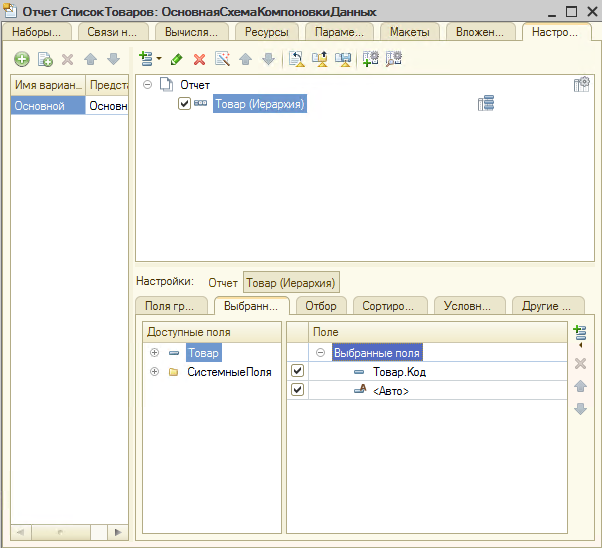Click red delete icon in structure toolbar

pyautogui.click(x=199, y=60)
